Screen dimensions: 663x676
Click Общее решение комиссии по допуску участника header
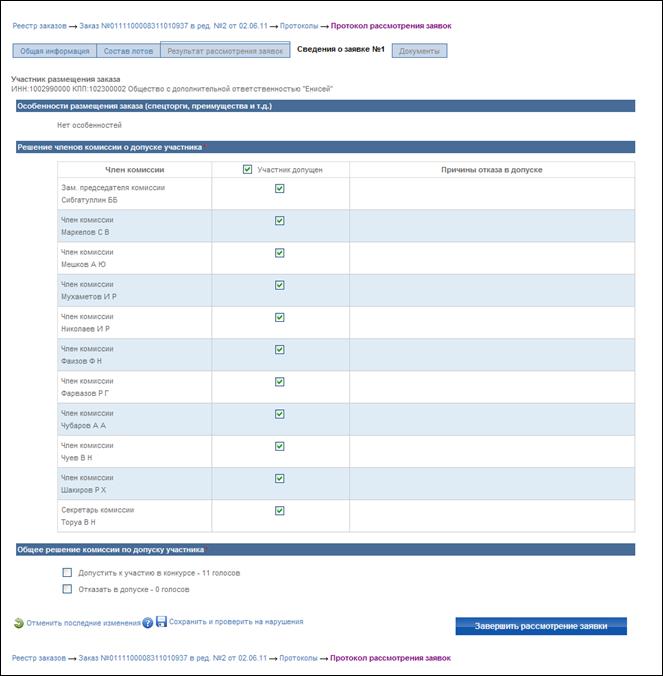[x=325, y=550]
